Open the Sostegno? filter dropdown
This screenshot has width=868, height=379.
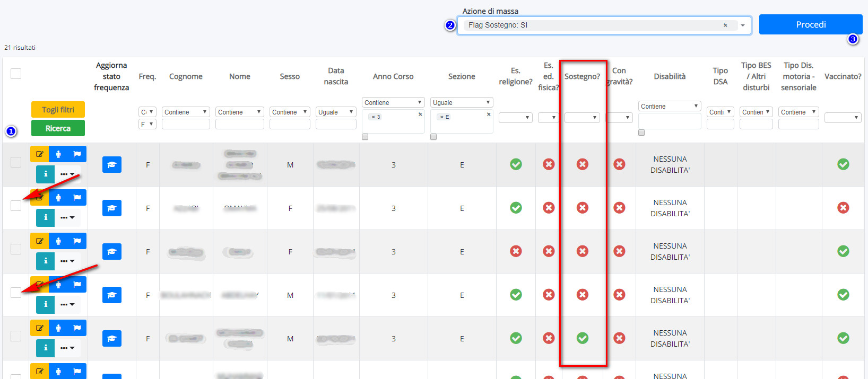[582, 118]
